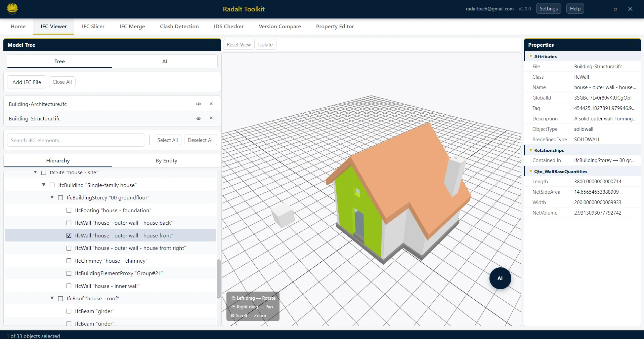The width and height of the screenshot is (644, 339).
Task: Check the outer wall house back checkbox
Action: [69, 223]
